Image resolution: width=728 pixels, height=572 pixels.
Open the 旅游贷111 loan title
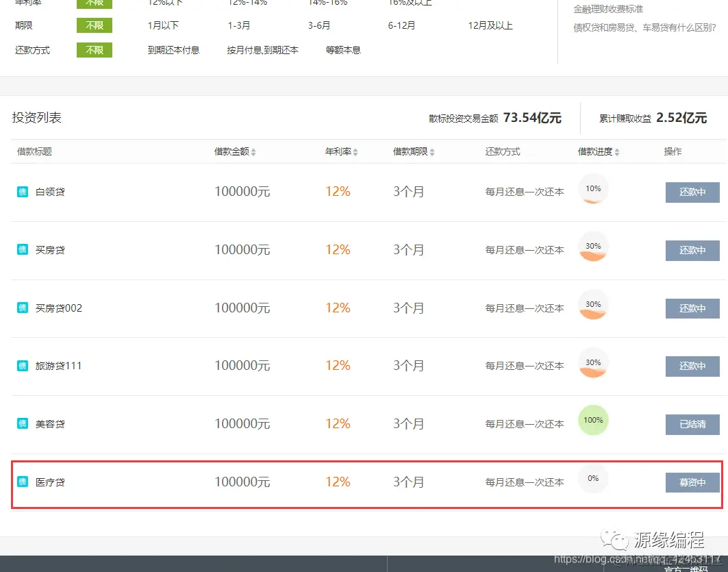(58, 366)
